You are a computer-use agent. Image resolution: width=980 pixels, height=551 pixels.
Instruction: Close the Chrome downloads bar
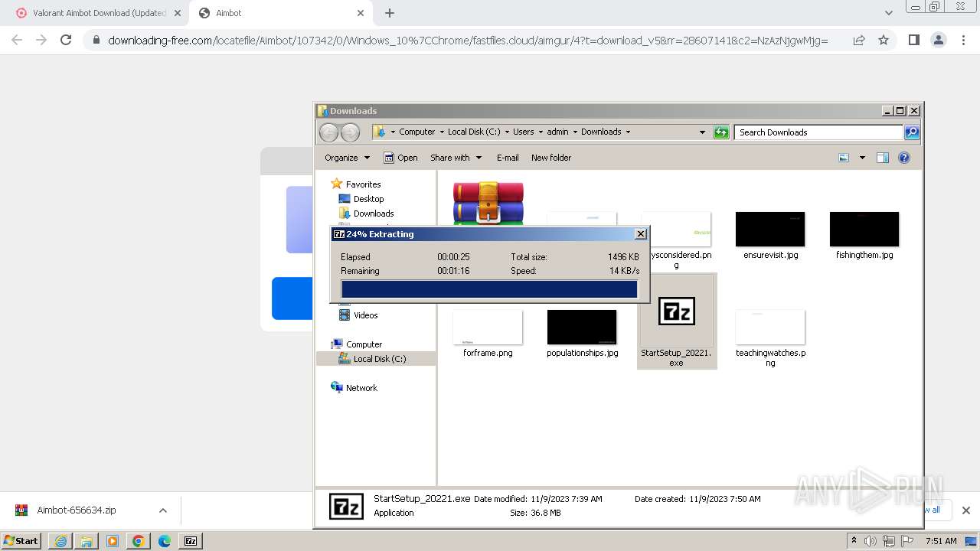point(965,510)
